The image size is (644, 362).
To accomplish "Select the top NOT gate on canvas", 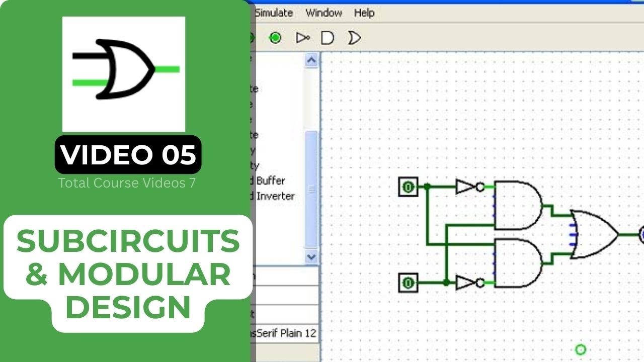I will (469, 187).
